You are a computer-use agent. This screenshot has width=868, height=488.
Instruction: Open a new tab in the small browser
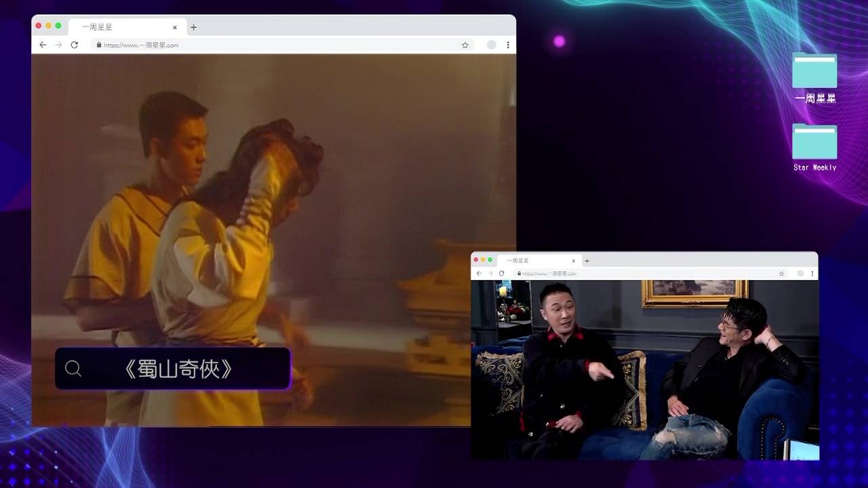click(x=587, y=260)
